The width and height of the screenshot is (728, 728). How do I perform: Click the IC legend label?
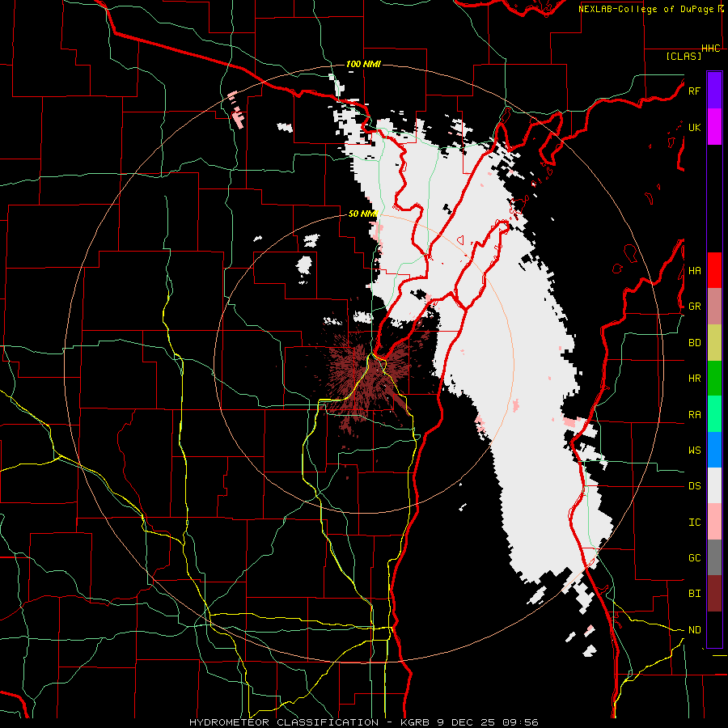coord(694,523)
